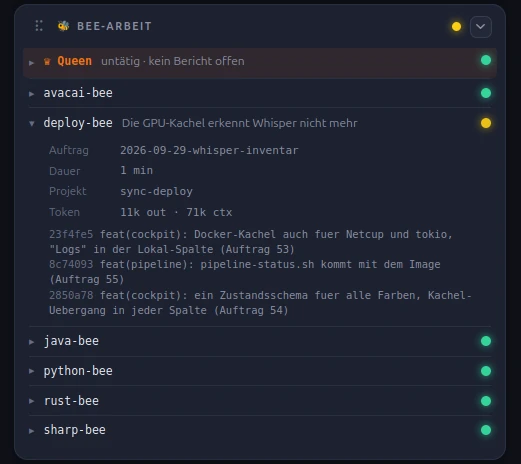521x464 pixels.
Task: Select the avacai-bee entry
Action: [x=78, y=93]
